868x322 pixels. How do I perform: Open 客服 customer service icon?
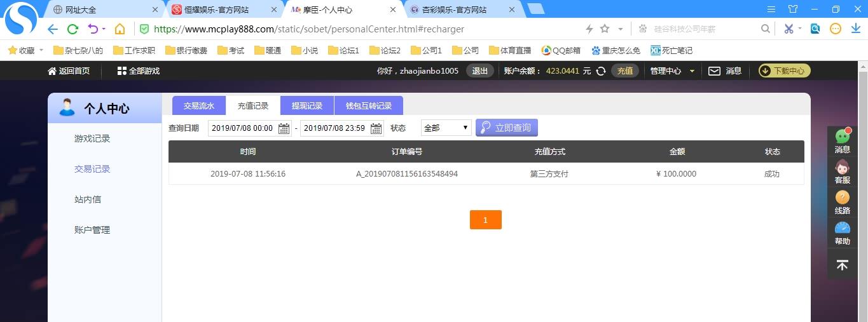843,171
